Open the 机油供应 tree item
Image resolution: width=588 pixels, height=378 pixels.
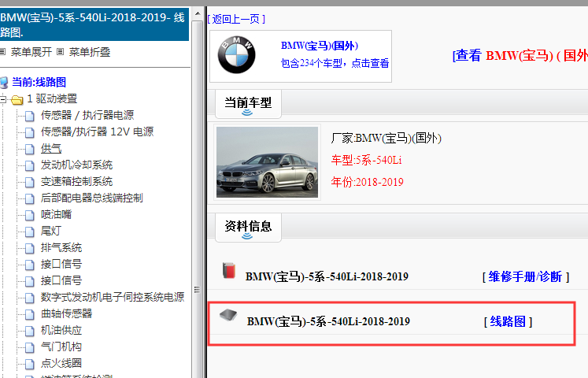pos(61,330)
